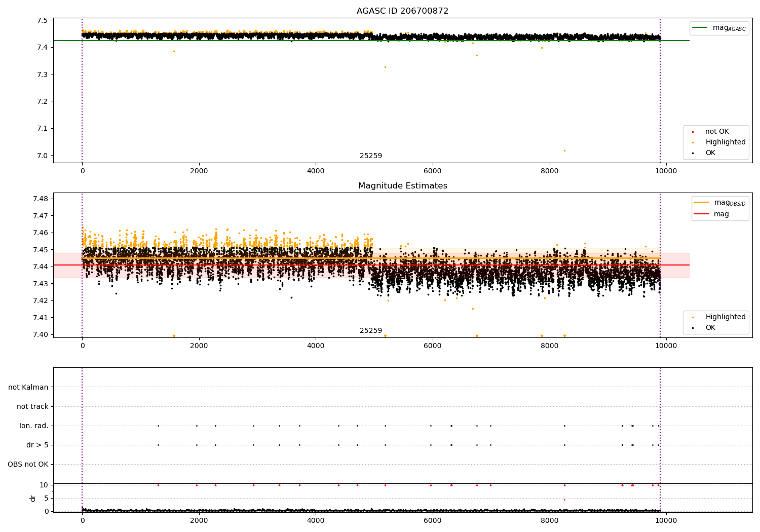The image size is (760, 532).
Task: Click the 10 tick on the dr axis
Action: click(x=44, y=485)
